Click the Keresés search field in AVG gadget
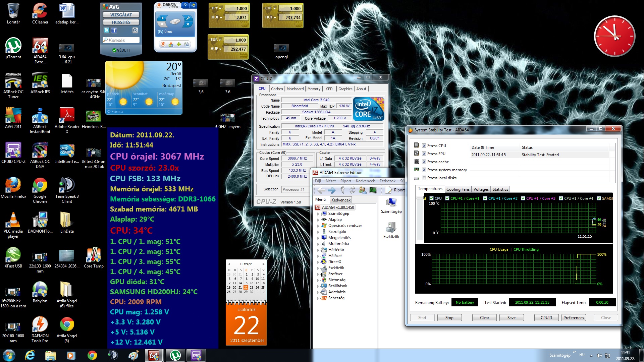This screenshot has height=362, width=644. 121,40
